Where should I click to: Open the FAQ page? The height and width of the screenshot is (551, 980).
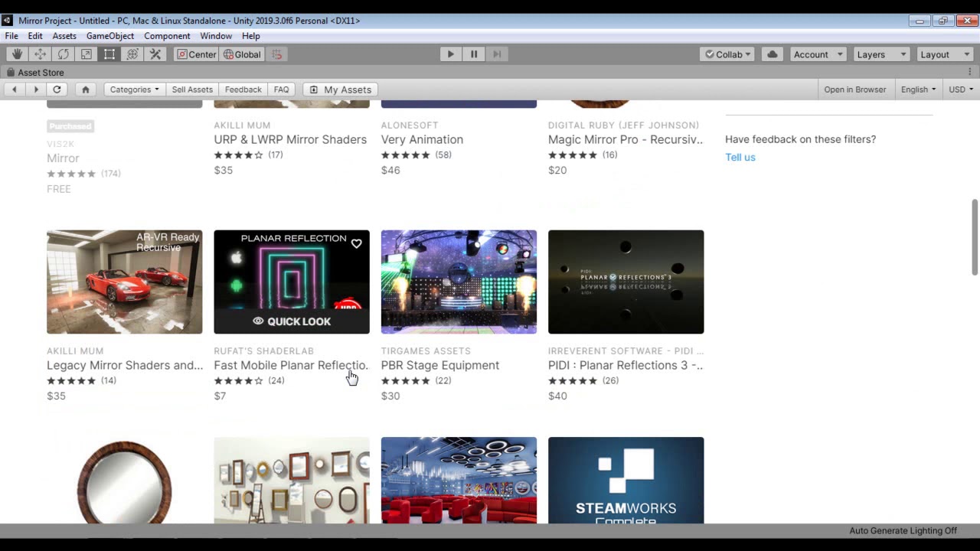(281, 90)
